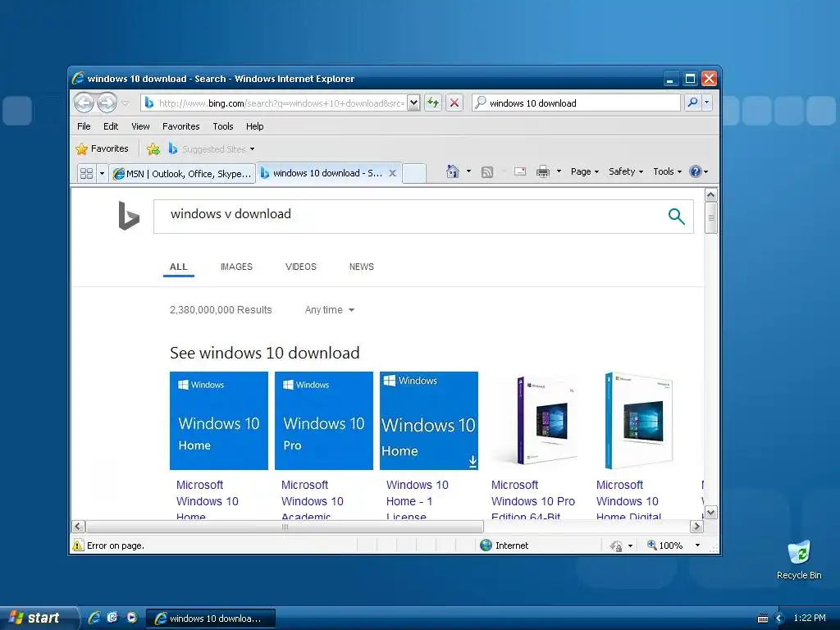This screenshot has height=630, width=840.
Task: Go to Home page icon
Action: pyautogui.click(x=453, y=171)
